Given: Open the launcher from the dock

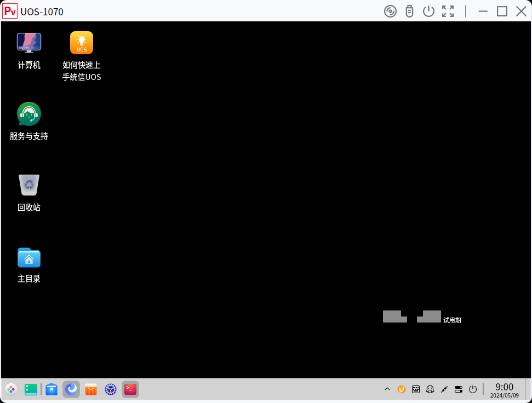Looking at the screenshot, I should tap(11, 389).
